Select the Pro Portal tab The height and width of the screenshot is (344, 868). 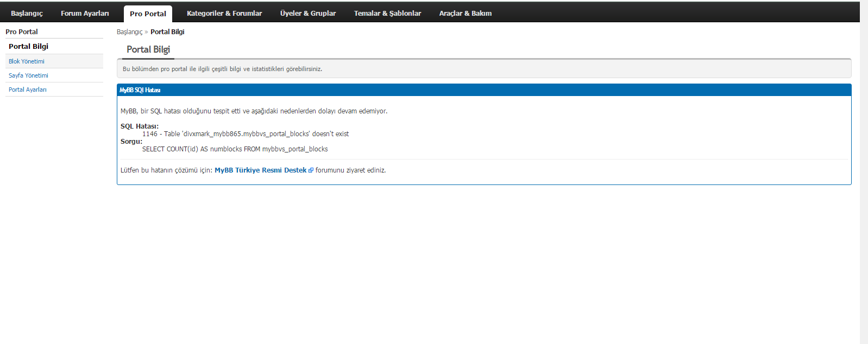(148, 14)
